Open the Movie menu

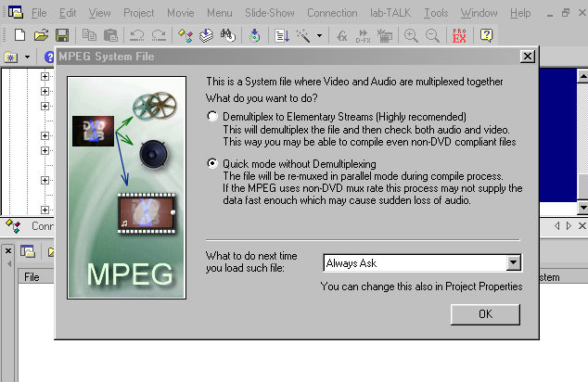click(180, 13)
